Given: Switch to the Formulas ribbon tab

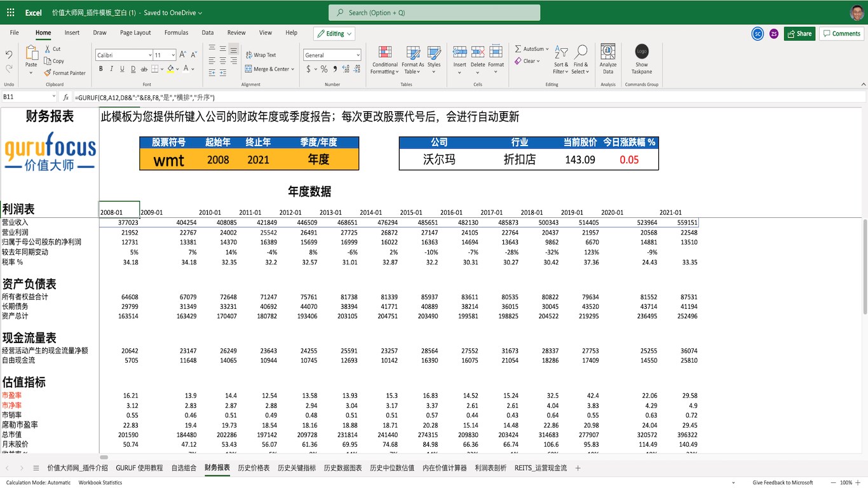Looking at the screenshot, I should 176,33.
